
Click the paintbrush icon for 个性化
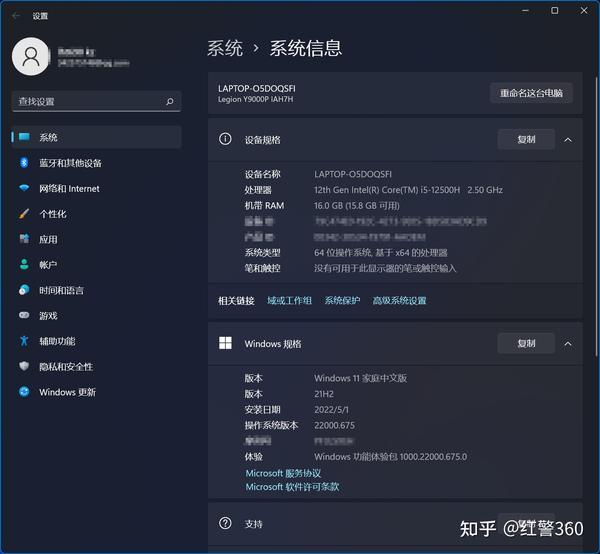(x=24, y=213)
